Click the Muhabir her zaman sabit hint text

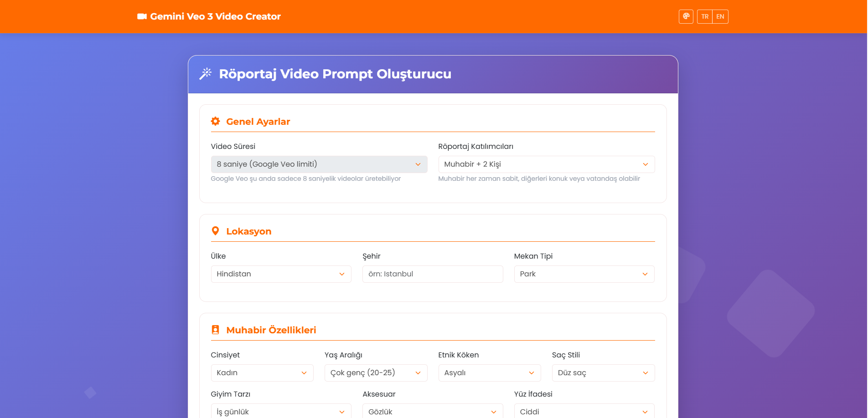(539, 178)
